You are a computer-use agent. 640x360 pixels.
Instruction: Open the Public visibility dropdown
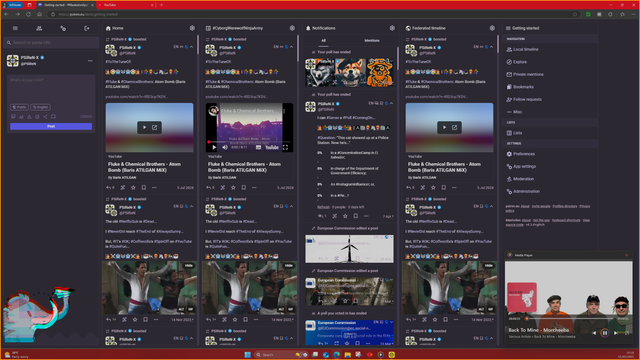[x=19, y=107]
